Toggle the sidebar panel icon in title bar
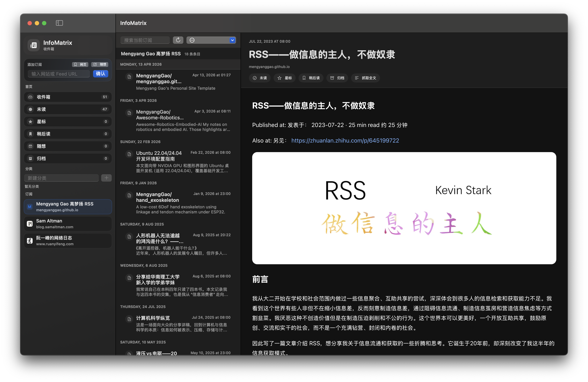 pyautogui.click(x=59, y=23)
